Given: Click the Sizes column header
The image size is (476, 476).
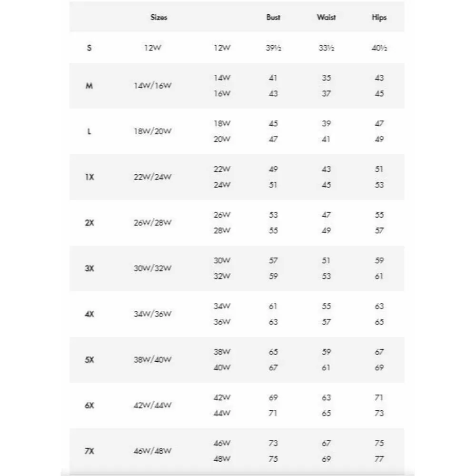Looking at the screenshot, I should (159, 18).
